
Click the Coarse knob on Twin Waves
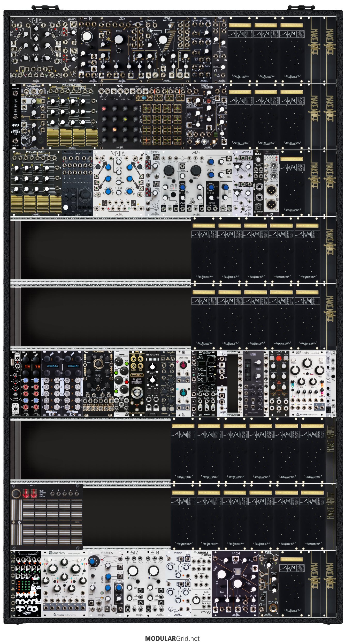click(211, 379)
